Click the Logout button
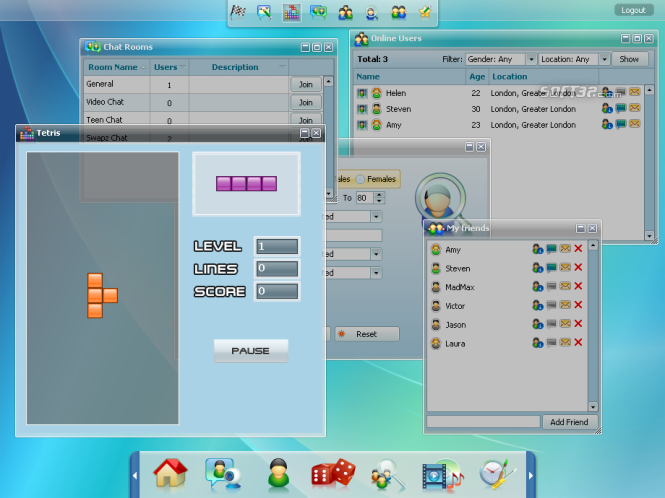 [x=633, y=10]
